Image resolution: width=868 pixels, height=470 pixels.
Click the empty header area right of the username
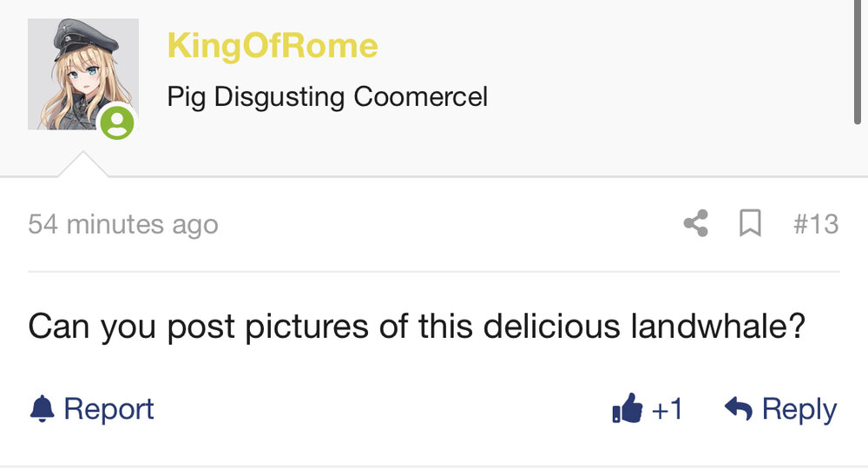pyautogui.click(x=609, y=45)
